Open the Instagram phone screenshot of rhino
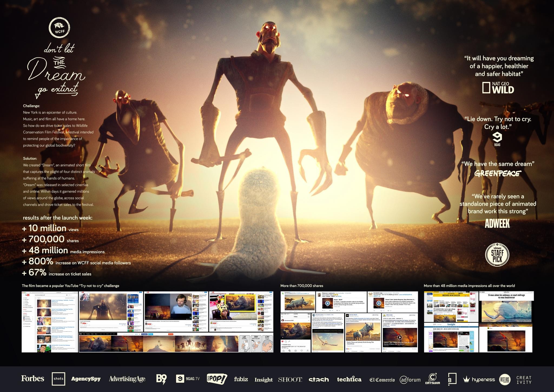The image size is (554, 392). (x=296, y=333)
